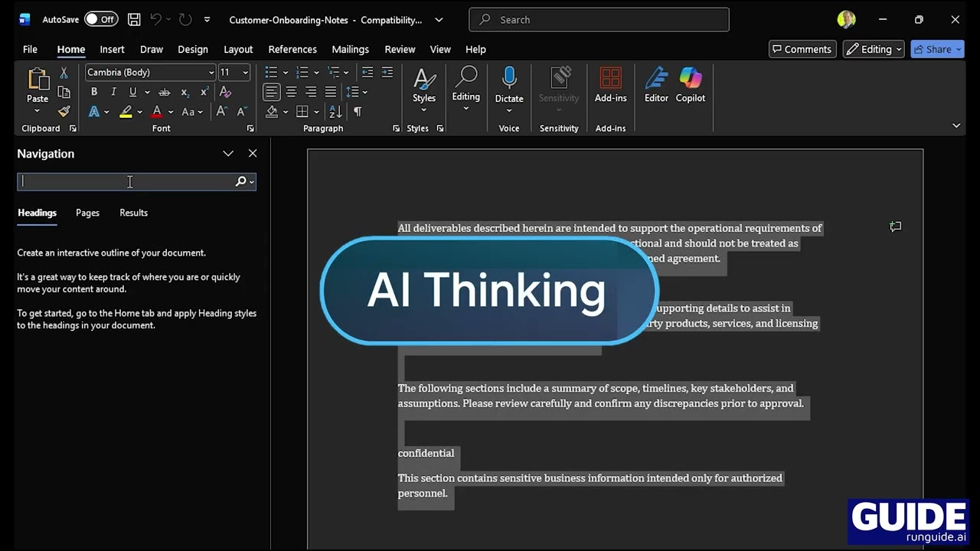980x551 pixels.
Task: Expand numbering list options arrow
Action: pyautogui.click(x=316, y=72)
